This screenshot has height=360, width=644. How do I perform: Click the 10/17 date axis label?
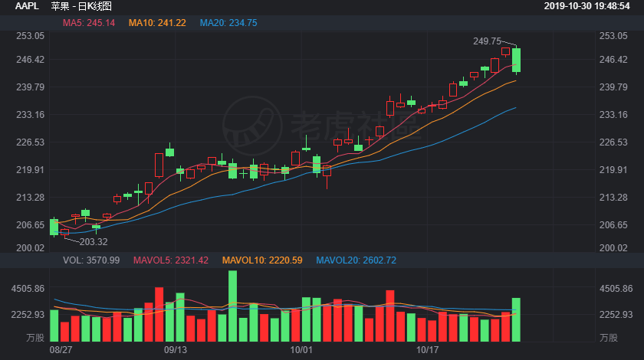(427, 350)
